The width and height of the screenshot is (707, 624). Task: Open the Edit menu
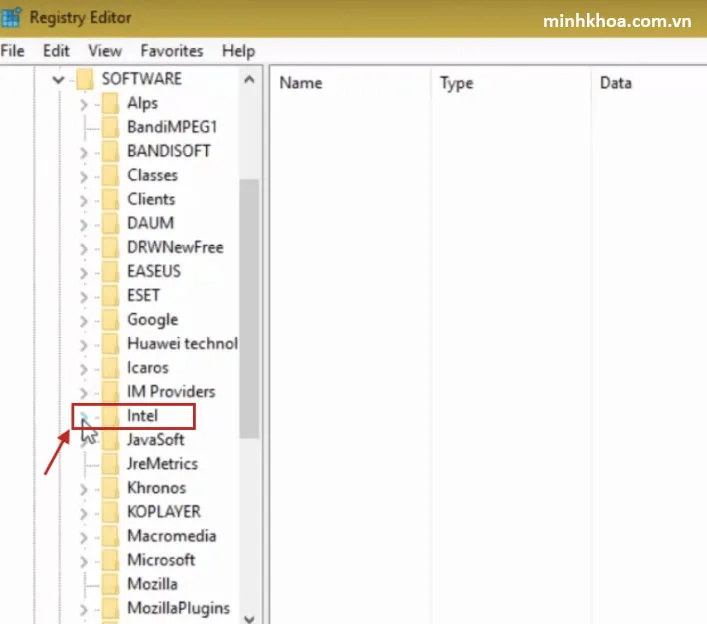click(56, 50)
